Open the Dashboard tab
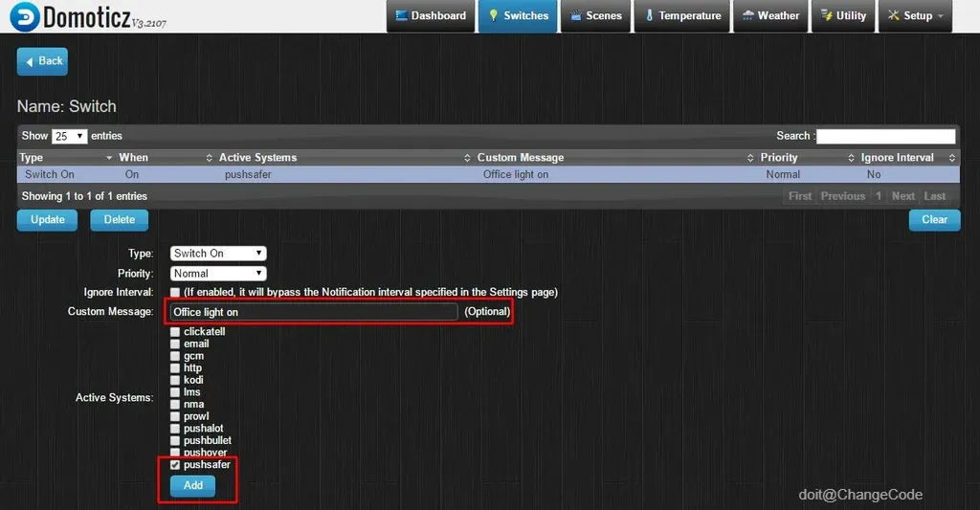 432,15
